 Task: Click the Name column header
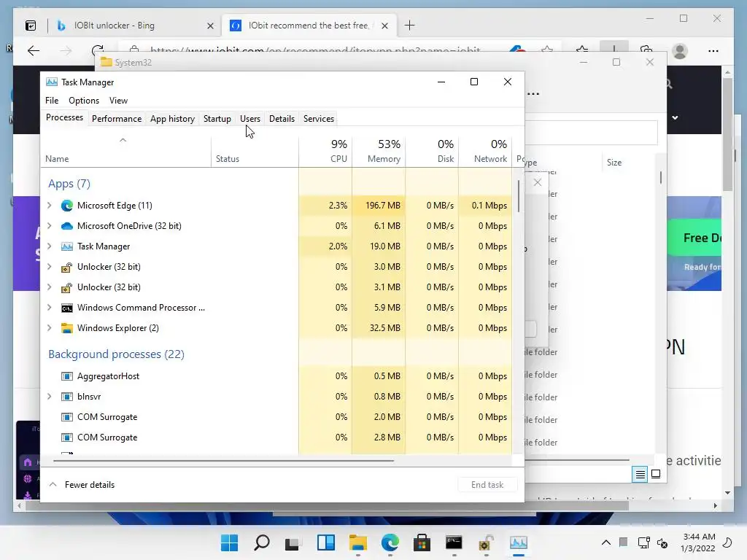coord(126,152)
